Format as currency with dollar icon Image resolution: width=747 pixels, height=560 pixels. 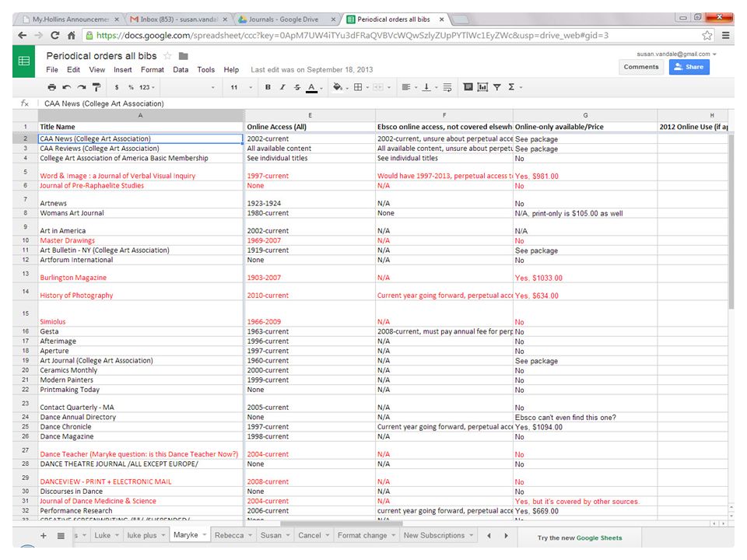[x=117, y=87]
